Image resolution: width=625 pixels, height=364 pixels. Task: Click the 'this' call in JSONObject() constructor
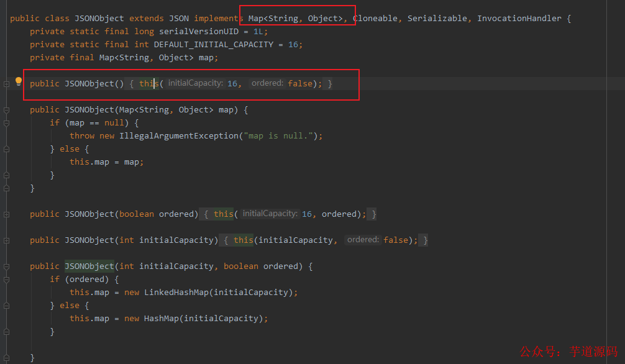point(148,84)
